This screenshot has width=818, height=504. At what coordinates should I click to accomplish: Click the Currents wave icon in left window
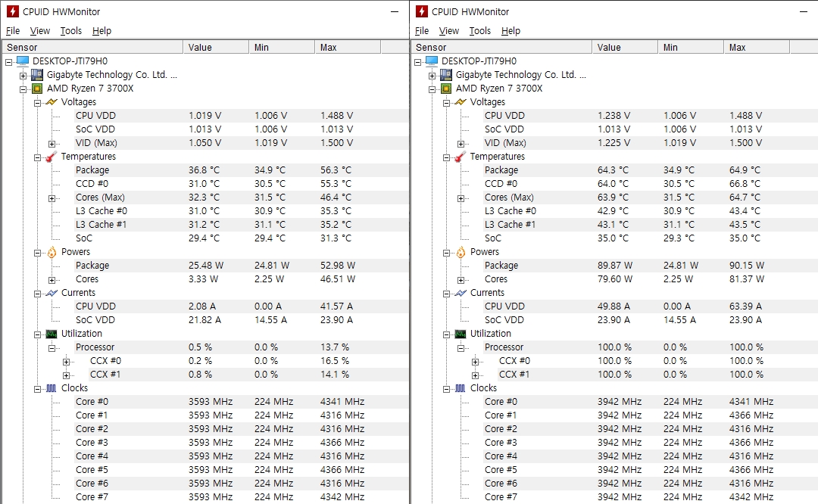[x=52, y=293]
